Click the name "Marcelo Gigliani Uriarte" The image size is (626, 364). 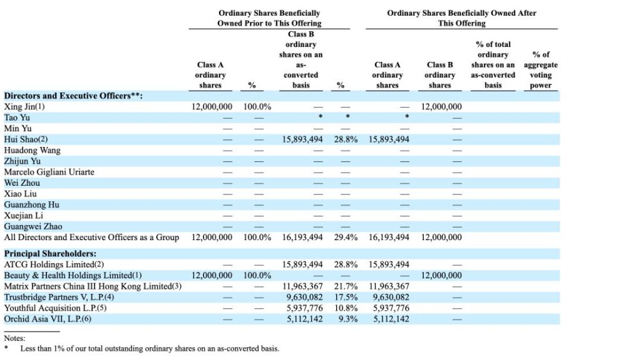pyautogui.click(x=49, y=172)
